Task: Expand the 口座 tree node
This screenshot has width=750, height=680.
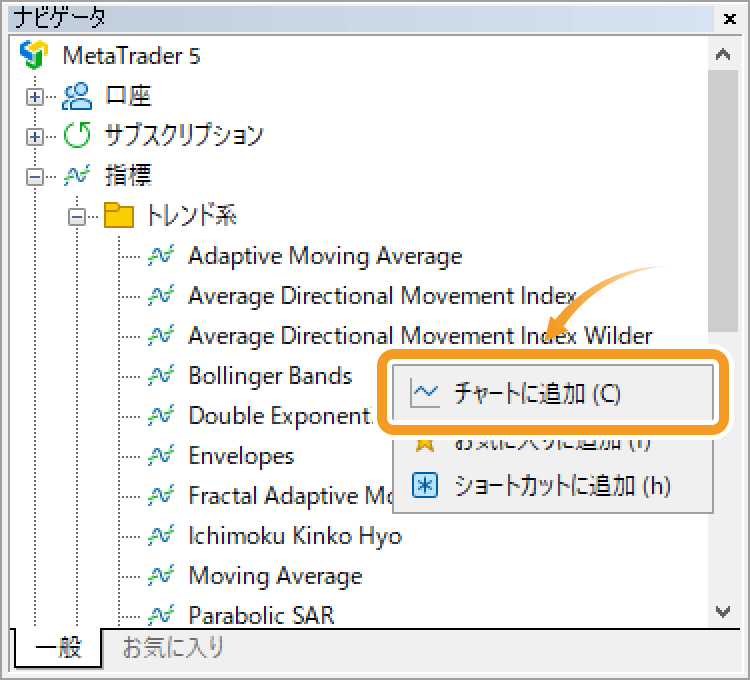Action: [x=34, y=98]
